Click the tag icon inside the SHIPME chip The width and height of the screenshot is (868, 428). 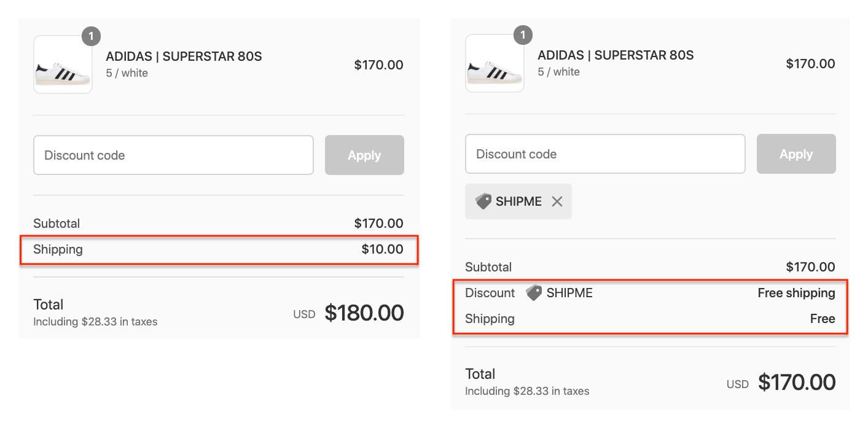coord(483,201)
